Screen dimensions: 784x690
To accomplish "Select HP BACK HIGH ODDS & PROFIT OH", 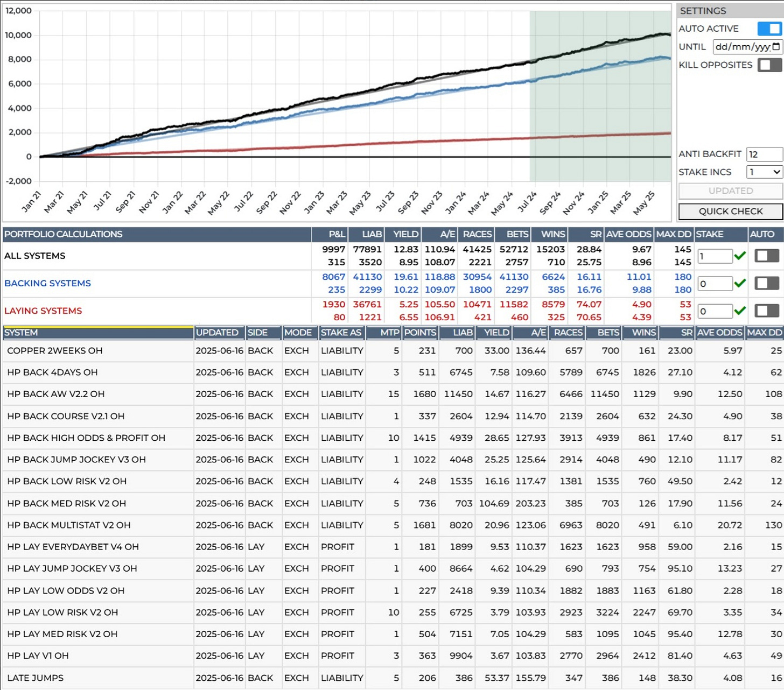I will [x=86, y=438].
